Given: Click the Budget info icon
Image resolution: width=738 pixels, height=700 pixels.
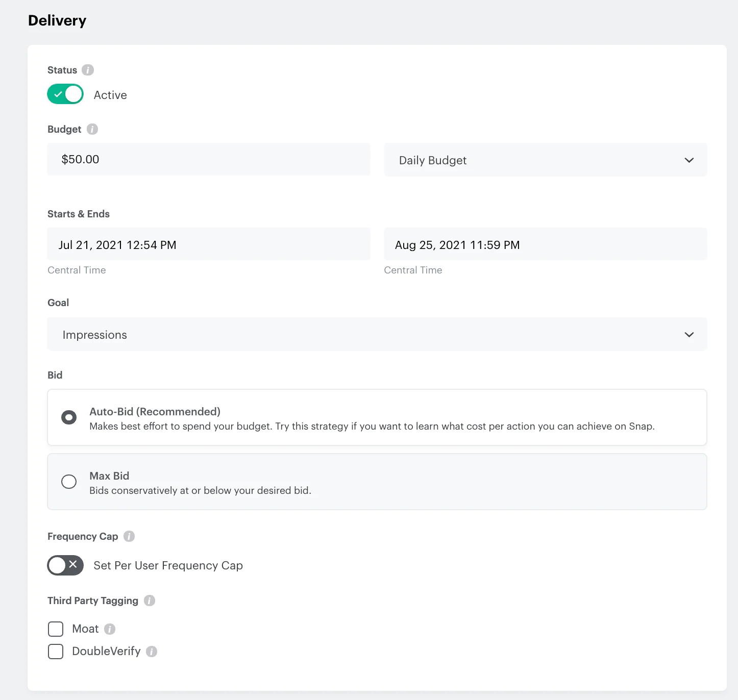Looking at the screenshot, I should tap(92, 129).
